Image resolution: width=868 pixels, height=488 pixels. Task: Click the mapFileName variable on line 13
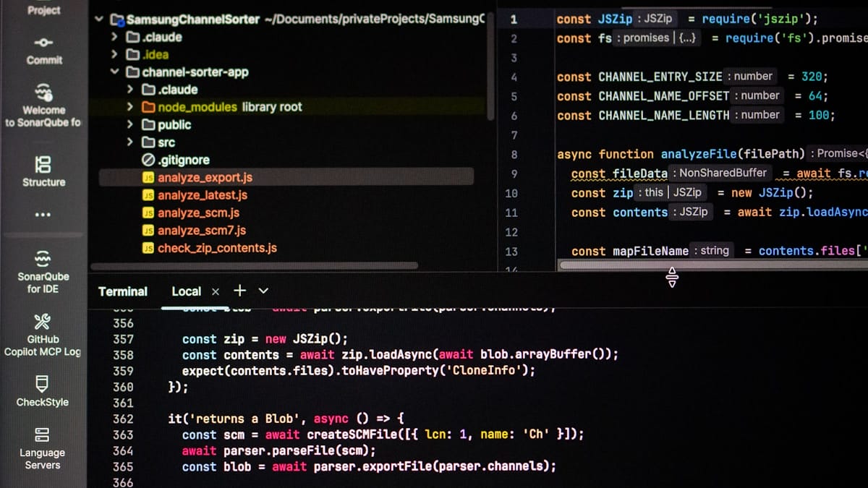(x=651, y=251)
